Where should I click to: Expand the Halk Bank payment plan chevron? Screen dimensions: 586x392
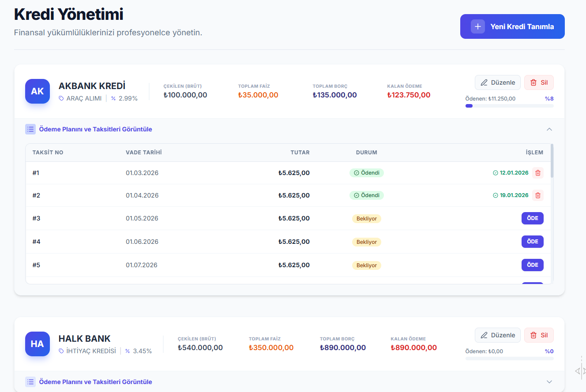[549, 382]
